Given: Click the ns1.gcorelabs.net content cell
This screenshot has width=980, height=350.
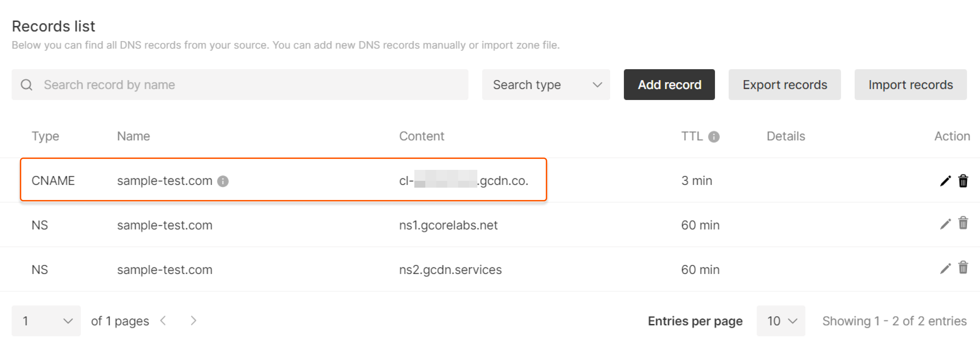Looking at the screenshot, I should (x=448, y=225).
